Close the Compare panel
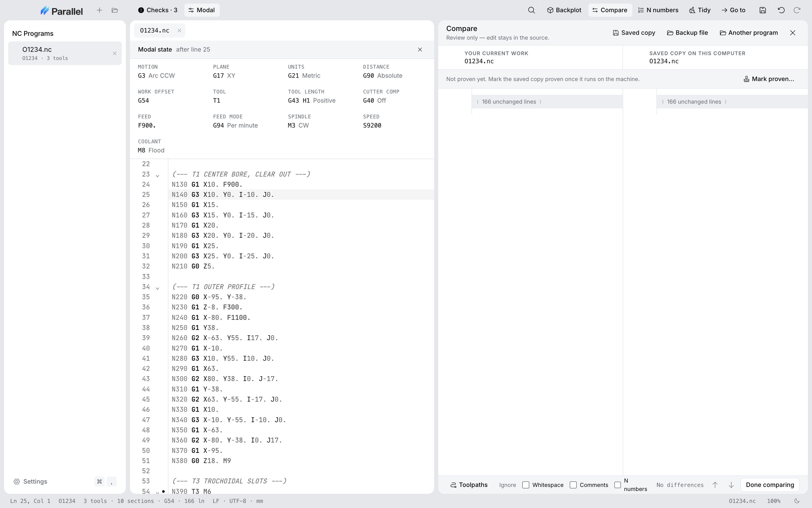 (792, 33)
